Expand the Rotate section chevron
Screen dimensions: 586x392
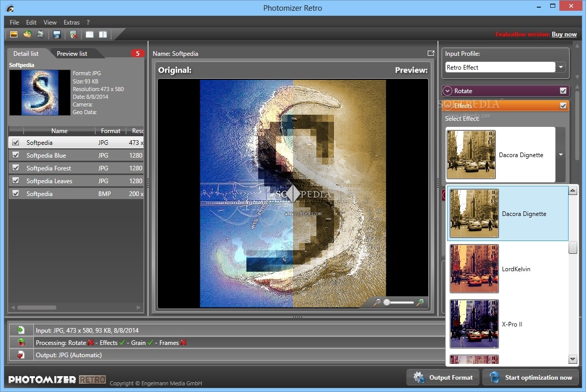coord(447,91)
